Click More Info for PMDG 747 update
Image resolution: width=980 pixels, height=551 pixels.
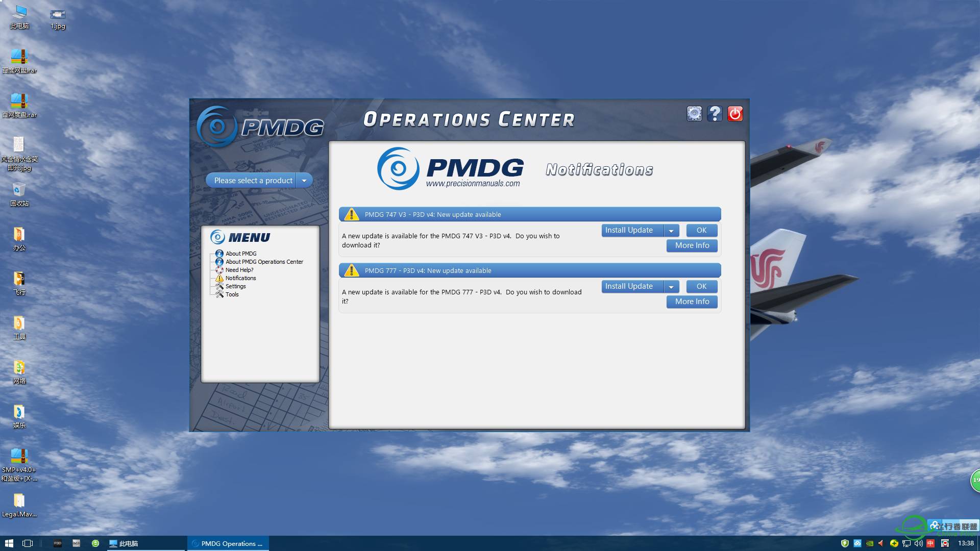tap(692, 244)
